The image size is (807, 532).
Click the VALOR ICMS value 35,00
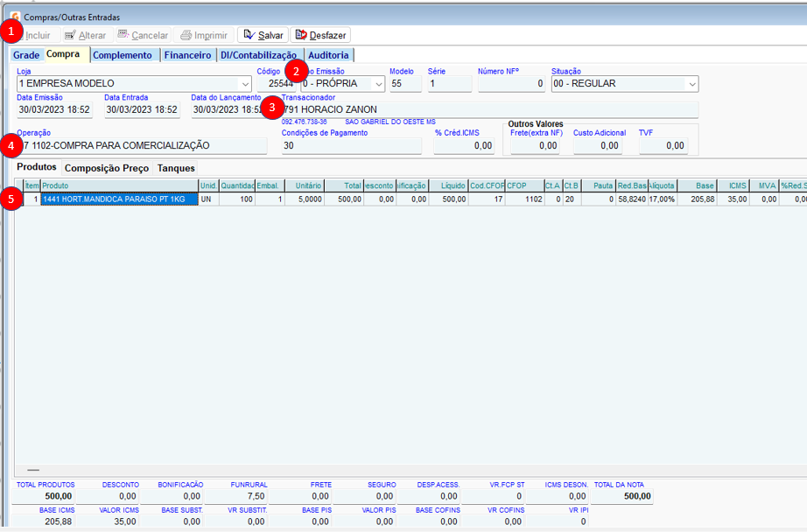(x=108, y=521)
